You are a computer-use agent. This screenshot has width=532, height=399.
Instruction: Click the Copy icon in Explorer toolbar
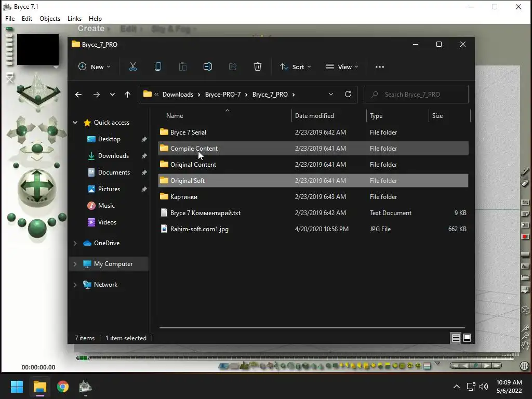[x=158, y=67]
